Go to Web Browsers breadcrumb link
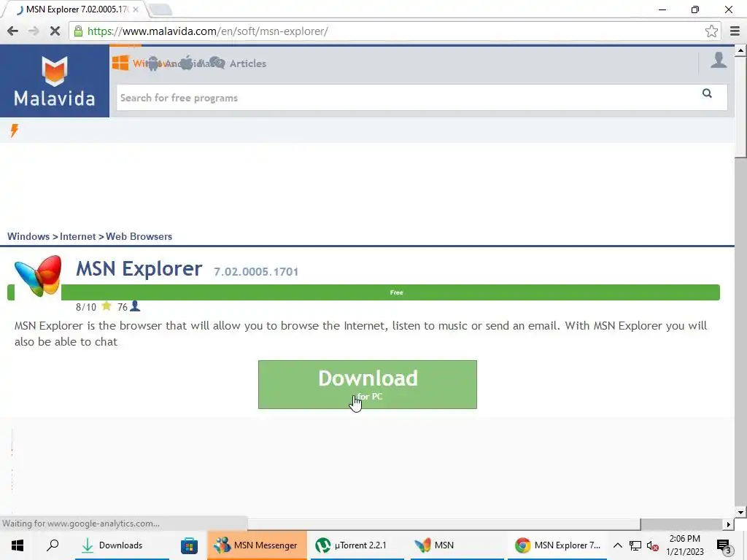This screenshot has width=747, height=560. [139, 237]
